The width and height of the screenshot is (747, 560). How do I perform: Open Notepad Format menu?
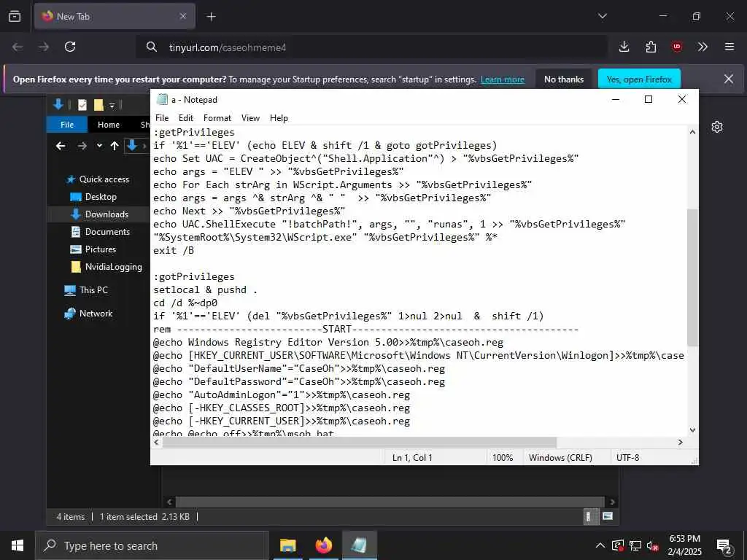coord(217,118)
